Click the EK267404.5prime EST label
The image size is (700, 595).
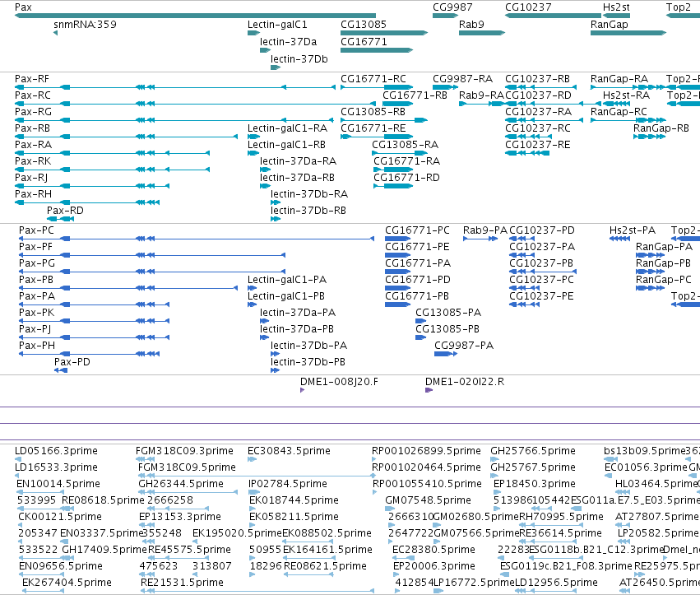click(67, 583)
